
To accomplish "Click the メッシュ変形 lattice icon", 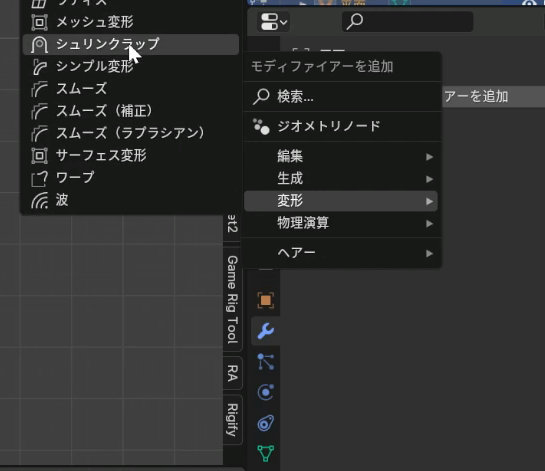I will (39, 22).
